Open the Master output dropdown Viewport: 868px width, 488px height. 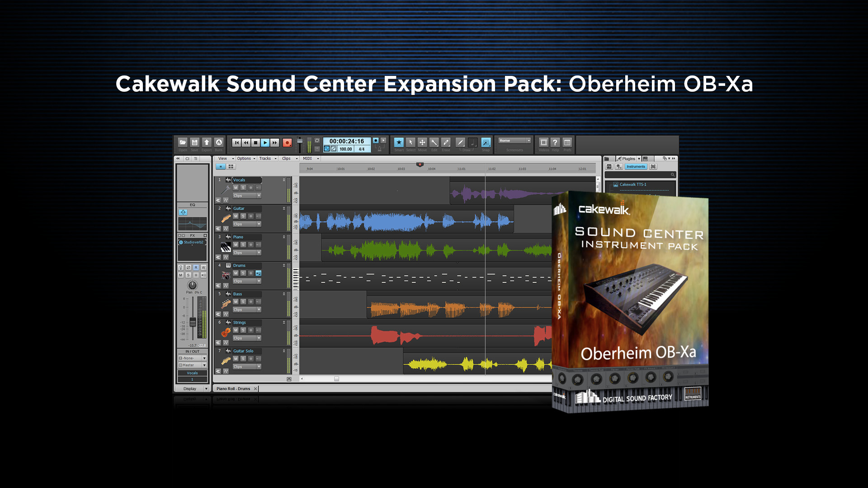pyautogui.click(x=204, y=365)
